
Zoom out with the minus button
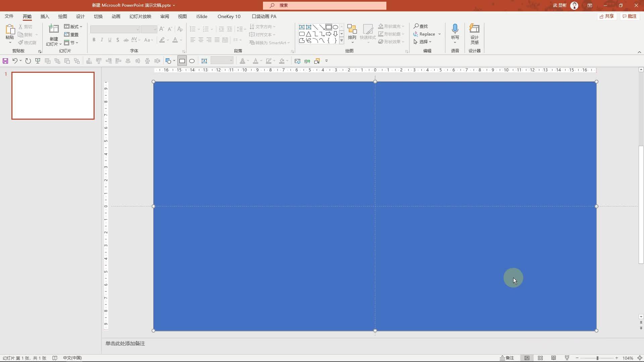pyautogui.click(x=577, y=358)
